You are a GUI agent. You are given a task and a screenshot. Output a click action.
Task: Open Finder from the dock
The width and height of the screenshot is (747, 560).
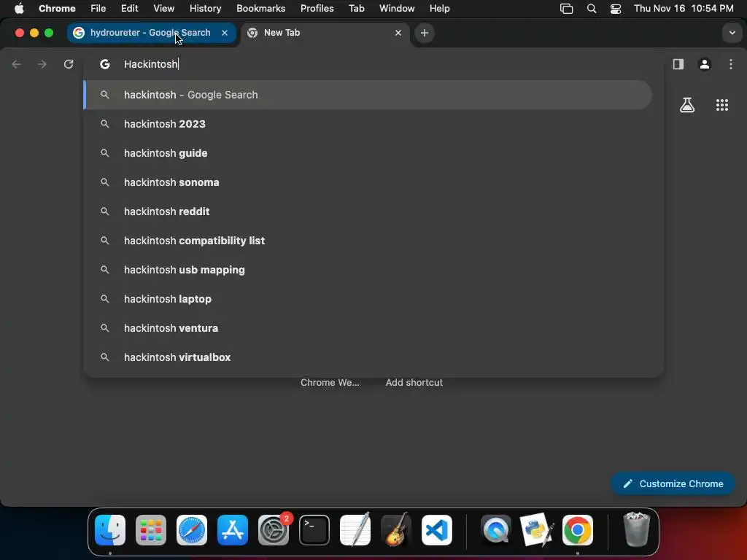110,530
